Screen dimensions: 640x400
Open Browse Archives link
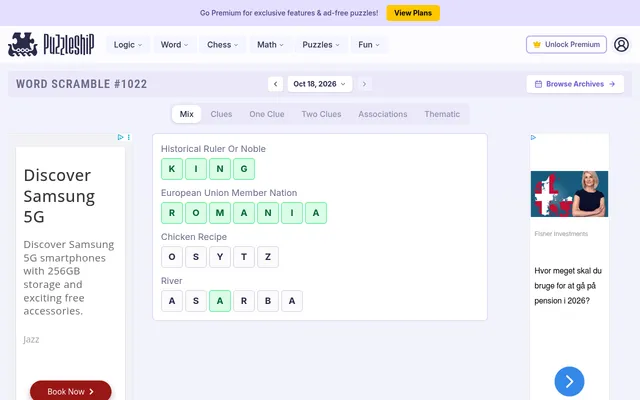coord(575,84)
